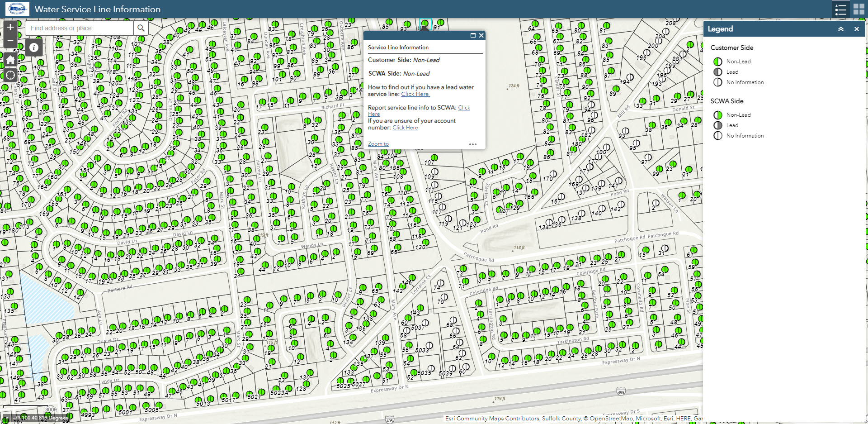Toggle the Legend widget in the header

tap(840, 10)
